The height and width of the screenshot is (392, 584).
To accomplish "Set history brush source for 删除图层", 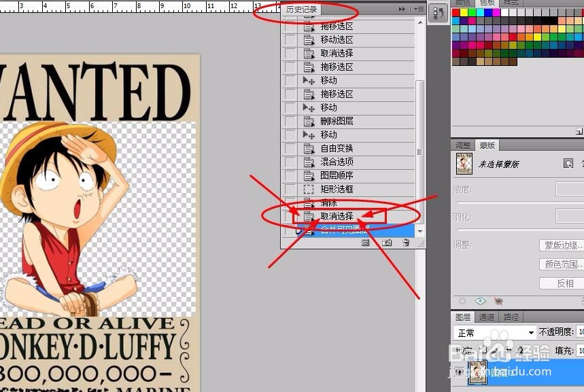I will pos(290,122).
